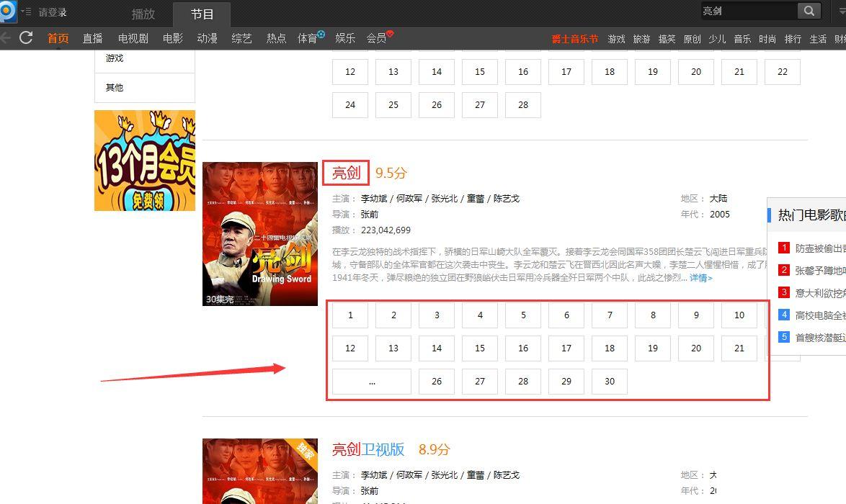
Task: Click the VIP diamond badge beside 会员
Action: pyautogui.click(x=388, y=32)
